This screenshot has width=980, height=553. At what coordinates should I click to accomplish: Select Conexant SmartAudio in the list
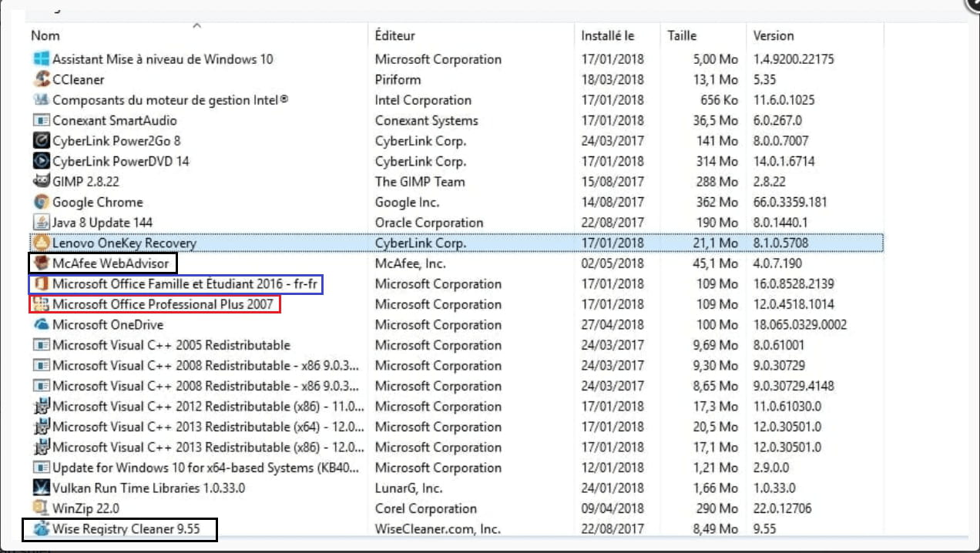tap(114, 120)
